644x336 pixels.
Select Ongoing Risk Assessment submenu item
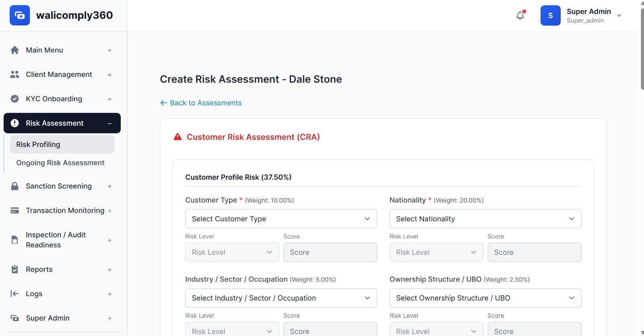(x=60, y=163)
